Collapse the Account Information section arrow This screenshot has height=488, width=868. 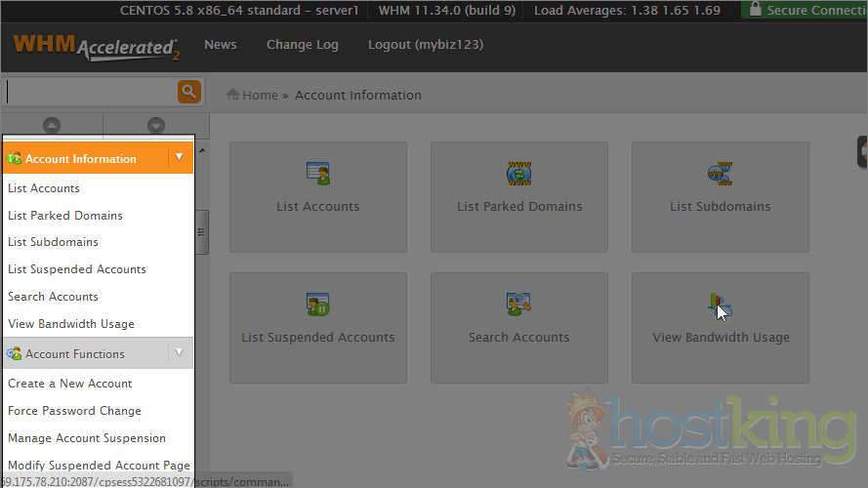click(179, 157)
